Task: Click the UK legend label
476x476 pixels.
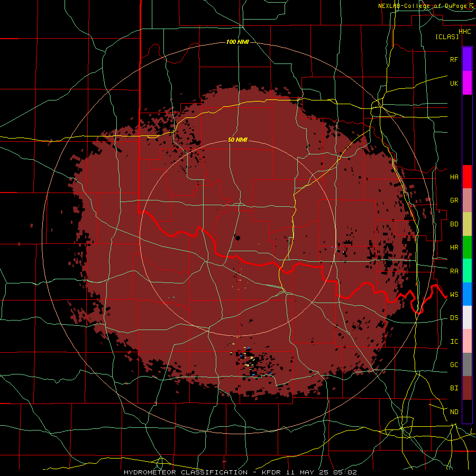Action: coord(454,83)
